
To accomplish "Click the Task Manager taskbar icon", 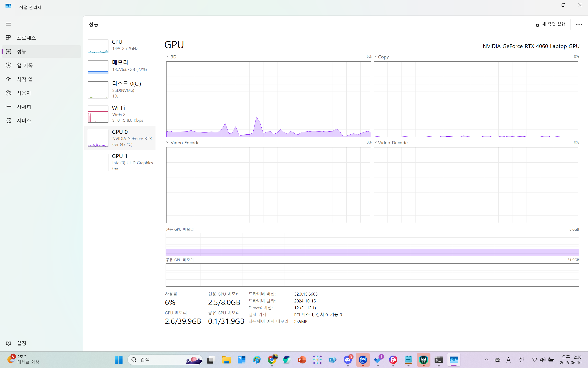I will pos(454,360).
